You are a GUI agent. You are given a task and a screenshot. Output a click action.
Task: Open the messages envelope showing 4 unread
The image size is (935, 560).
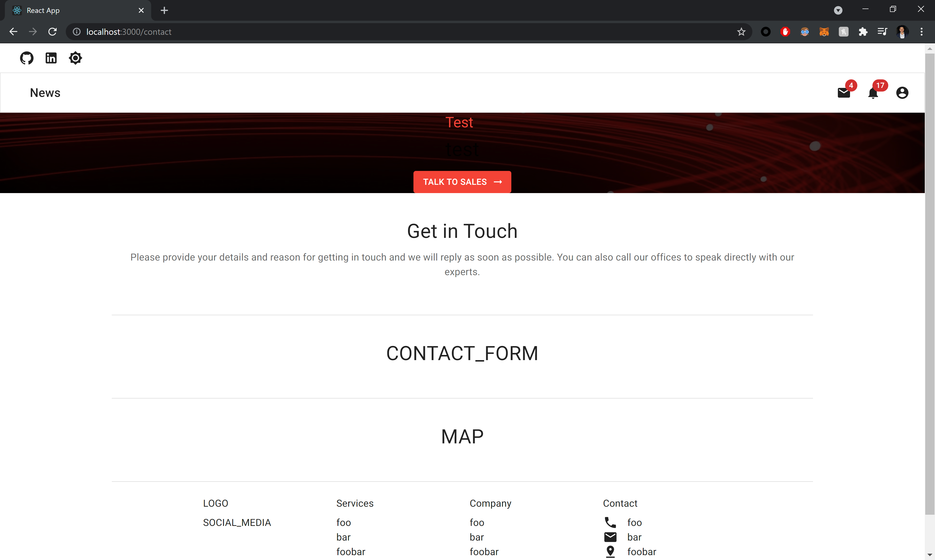(x=844, y=93)
